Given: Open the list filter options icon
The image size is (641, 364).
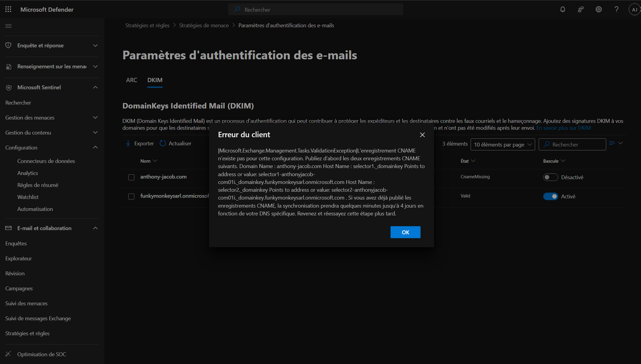Looking at the screenshot, I should click(x=612, y=143).
